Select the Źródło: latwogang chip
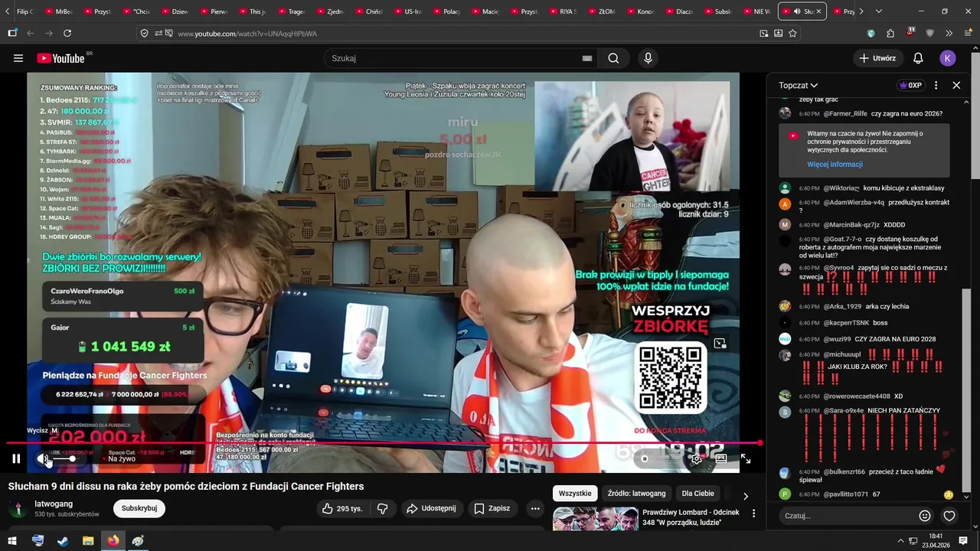980x551 pixels. (637, 494)
